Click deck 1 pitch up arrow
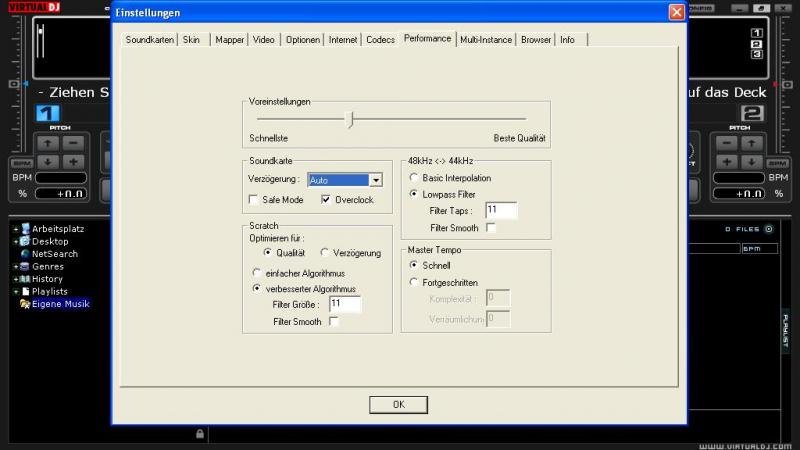 tap(47, 144)
